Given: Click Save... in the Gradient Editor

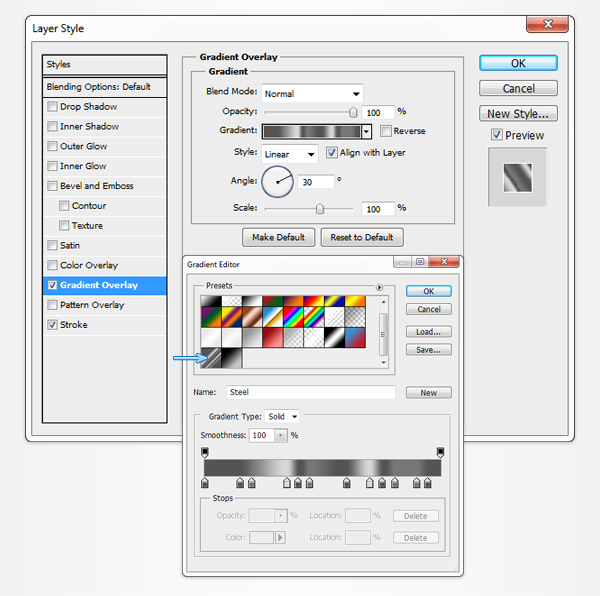Looking at the screenshot, I should (x=429, y=350).
